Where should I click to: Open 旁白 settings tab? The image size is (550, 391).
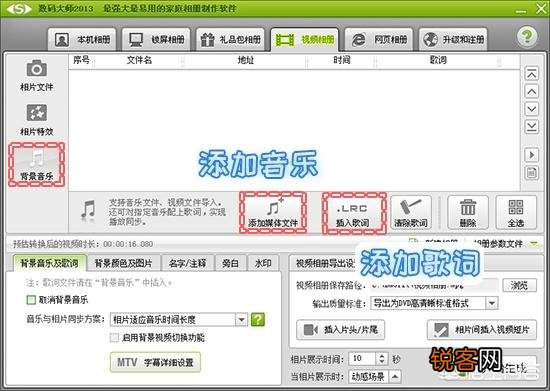pyautogui.click(x=230, y=263)
